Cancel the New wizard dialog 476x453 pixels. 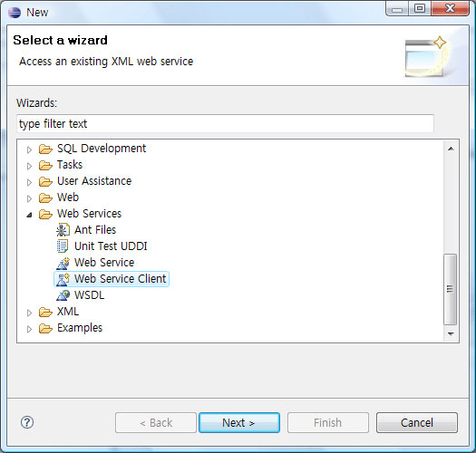(x=417, y=422)
